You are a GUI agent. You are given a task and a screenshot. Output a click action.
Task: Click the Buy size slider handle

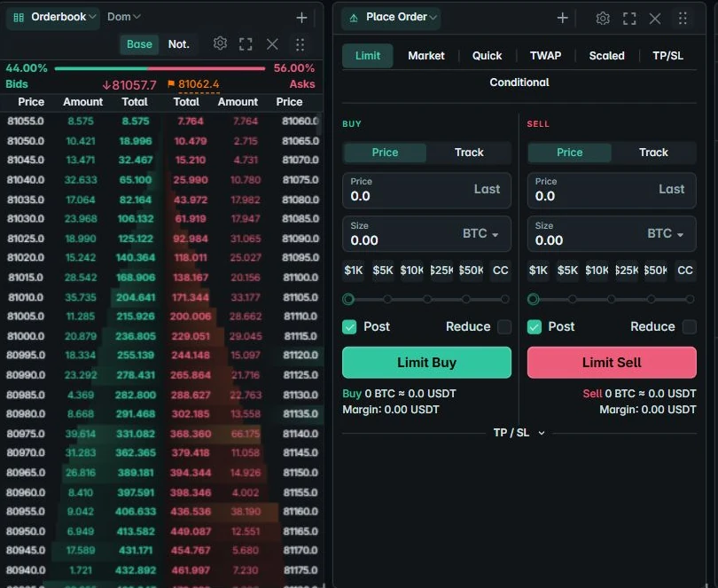pyautogui.click(x=348, y=300)
